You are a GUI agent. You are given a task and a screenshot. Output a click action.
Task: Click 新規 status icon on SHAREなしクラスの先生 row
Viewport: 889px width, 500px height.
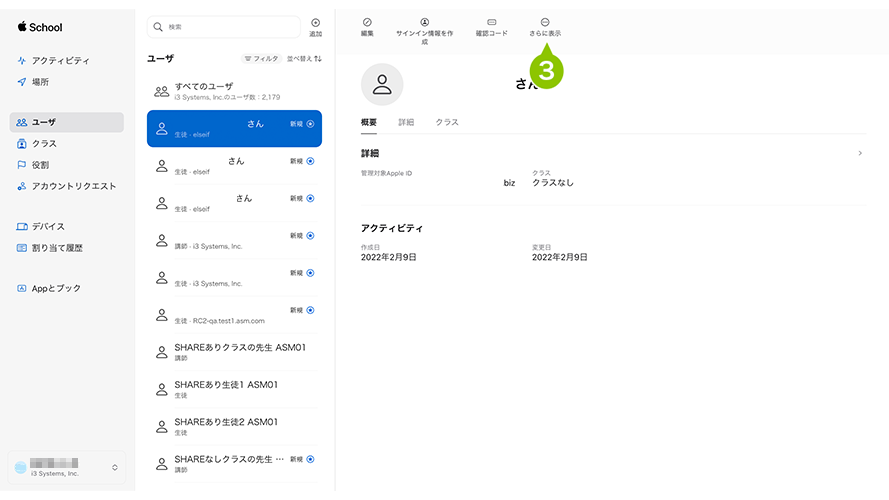click(310, 459)
